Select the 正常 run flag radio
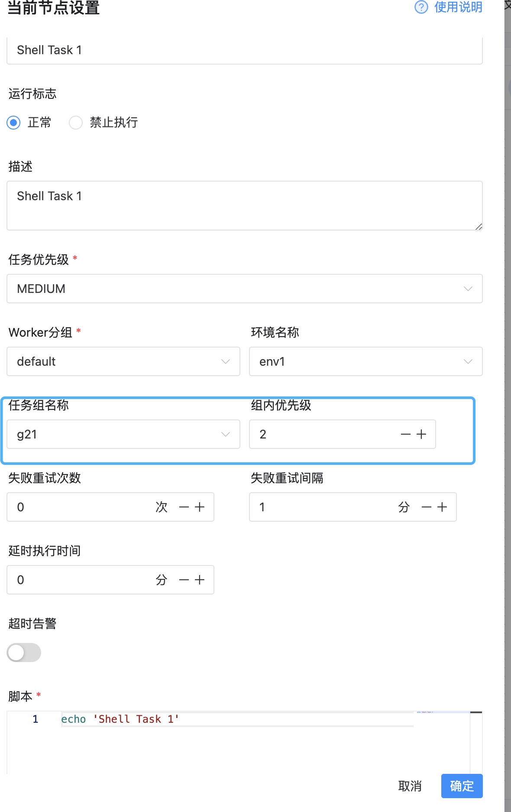Image resolution: width=511 pixels, height=812 pixels. (x=14, y=123)
